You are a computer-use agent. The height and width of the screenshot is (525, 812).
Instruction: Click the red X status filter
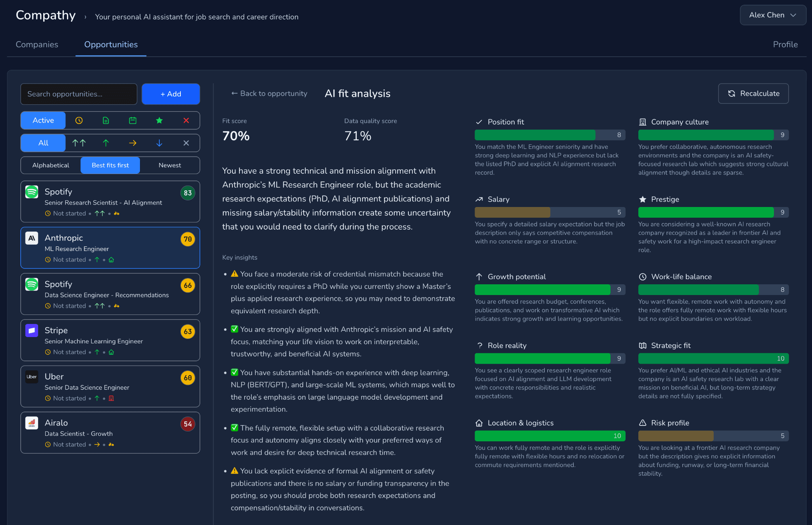click(186, 121)
